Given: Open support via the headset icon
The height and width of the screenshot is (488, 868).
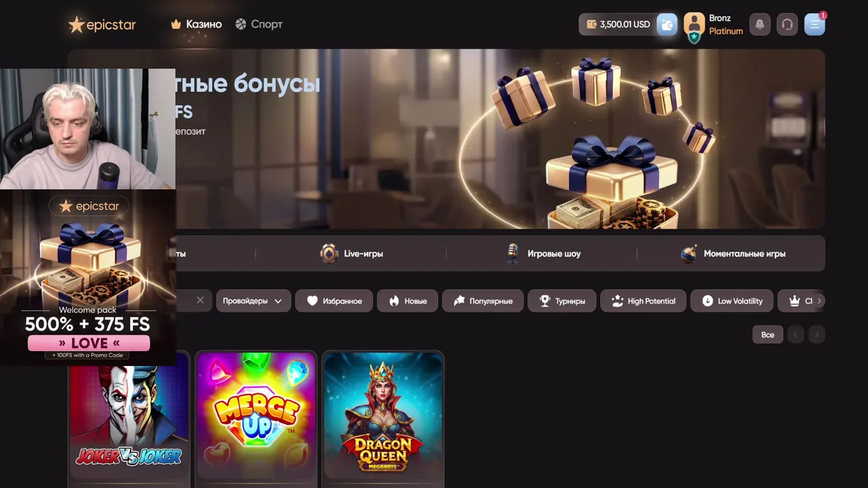Looking at the screenshot, I should click(x=787, y=24).
